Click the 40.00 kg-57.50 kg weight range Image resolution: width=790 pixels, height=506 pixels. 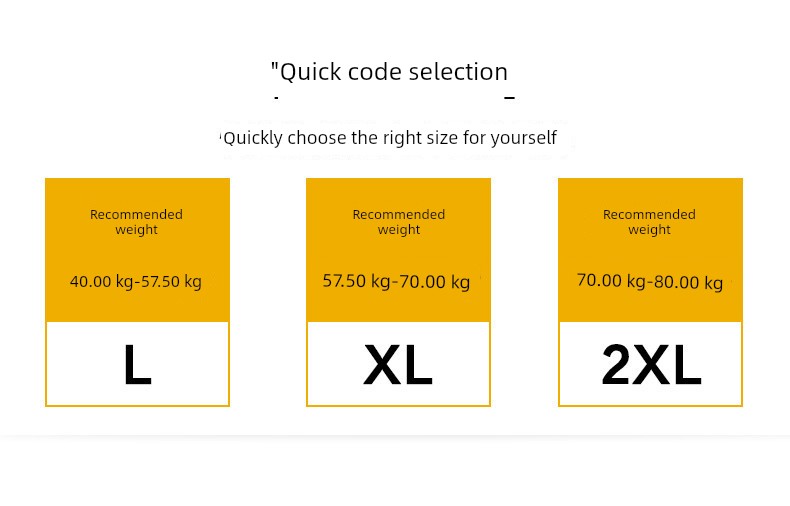(x=136, y=281)
